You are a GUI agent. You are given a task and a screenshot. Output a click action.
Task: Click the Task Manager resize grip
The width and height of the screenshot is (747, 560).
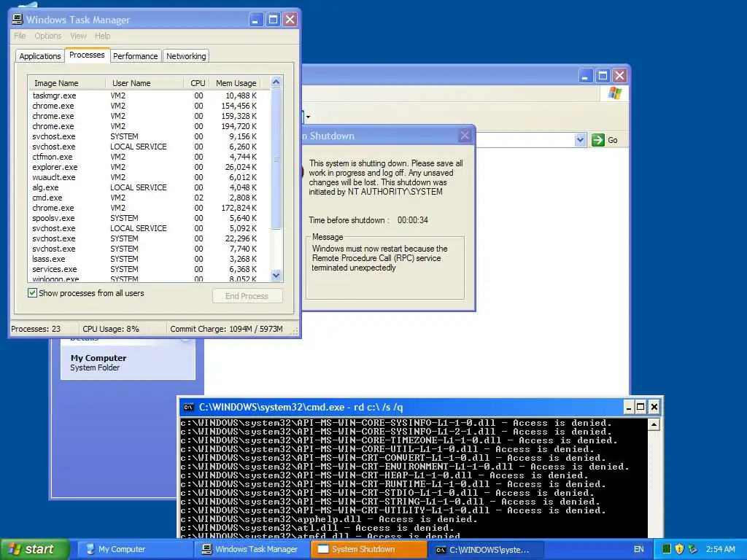(x=295, y=330)
